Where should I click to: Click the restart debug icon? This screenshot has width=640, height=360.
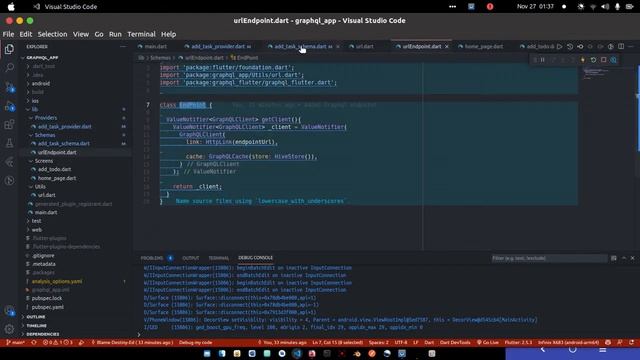(593, 60)
